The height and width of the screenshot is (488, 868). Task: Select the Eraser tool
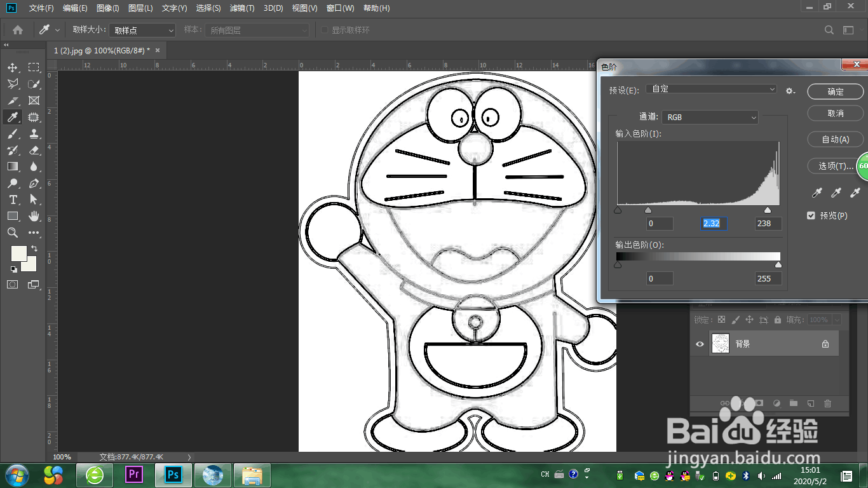click(34, 150)
